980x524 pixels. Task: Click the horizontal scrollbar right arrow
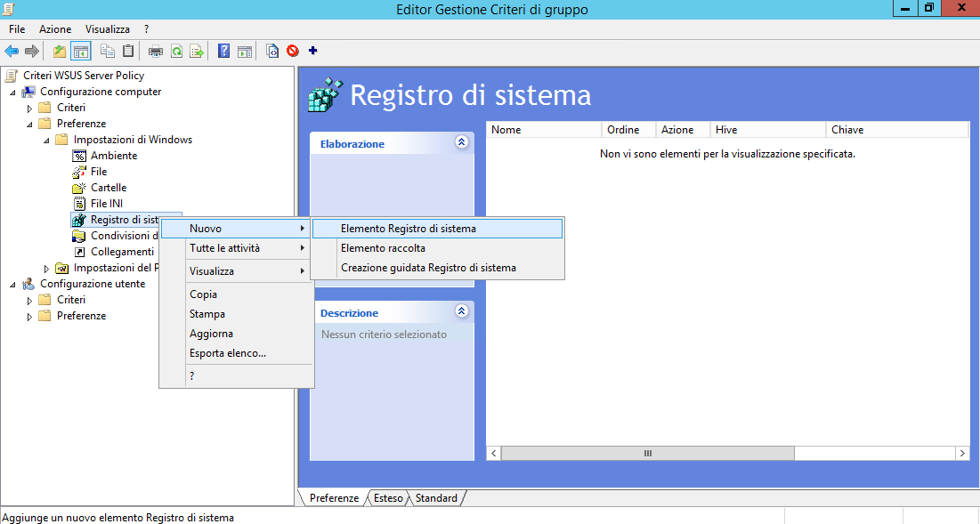[962, 454]
